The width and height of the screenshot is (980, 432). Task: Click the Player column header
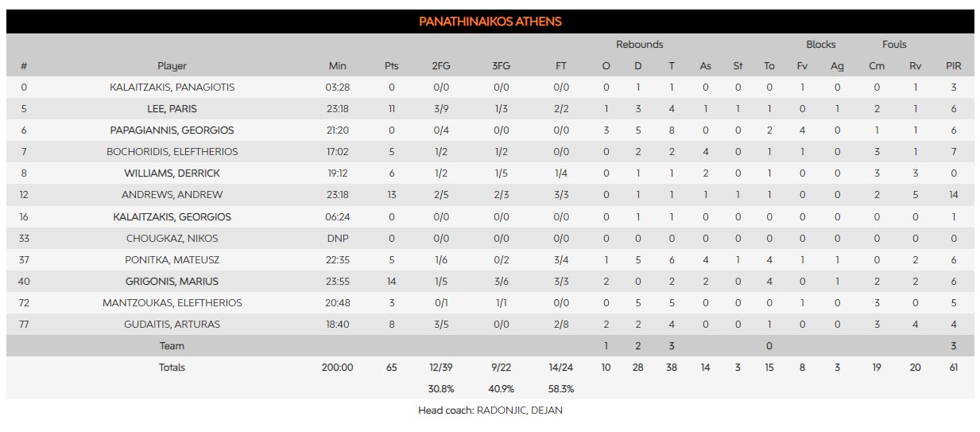(x=172, y=66)
